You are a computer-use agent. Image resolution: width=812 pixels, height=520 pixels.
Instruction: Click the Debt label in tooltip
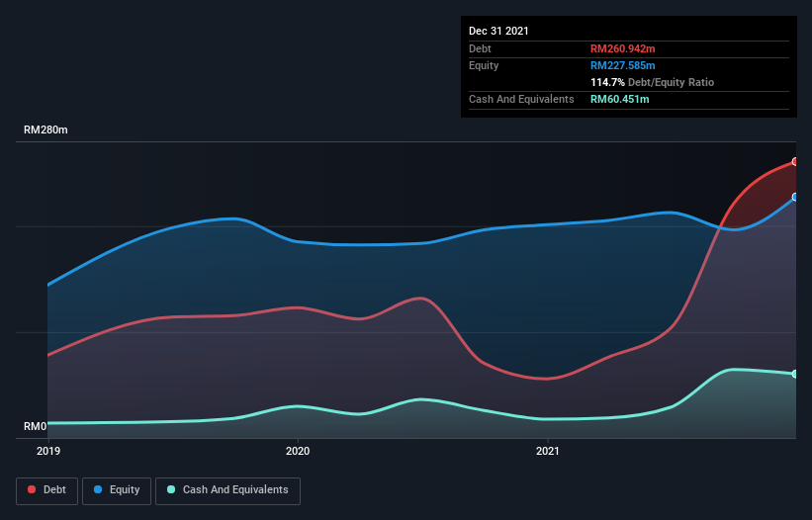480,48
